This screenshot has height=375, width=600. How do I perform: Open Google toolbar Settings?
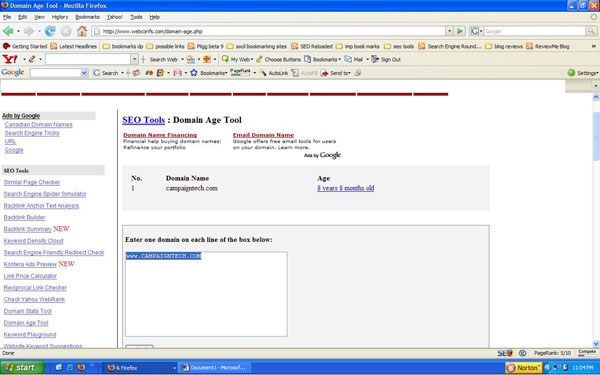point(583,73)
